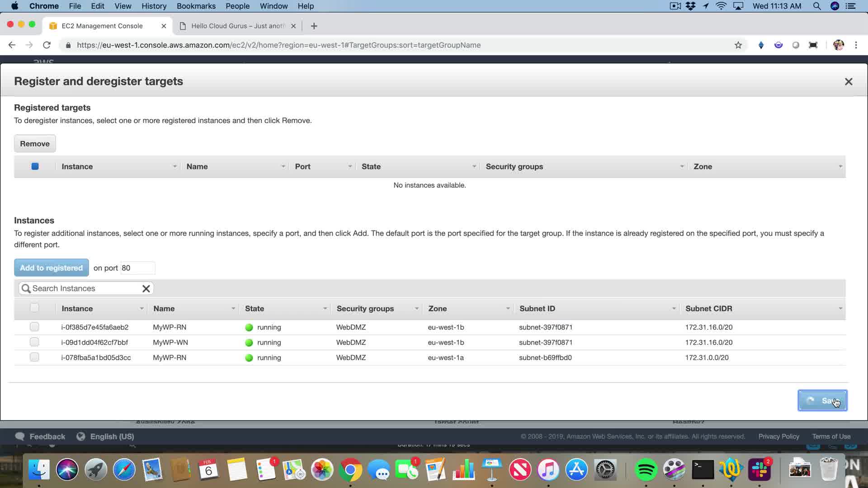Clear the Search Instances field with X icon
The width and height of the screenshot is (868, 488).
click(146, 289)
